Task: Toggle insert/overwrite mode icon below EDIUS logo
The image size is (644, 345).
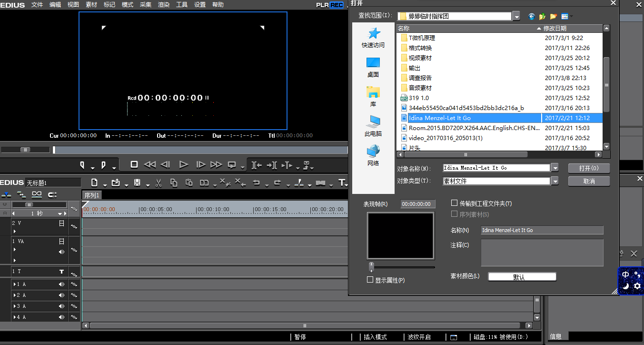Action: point(6,195)
